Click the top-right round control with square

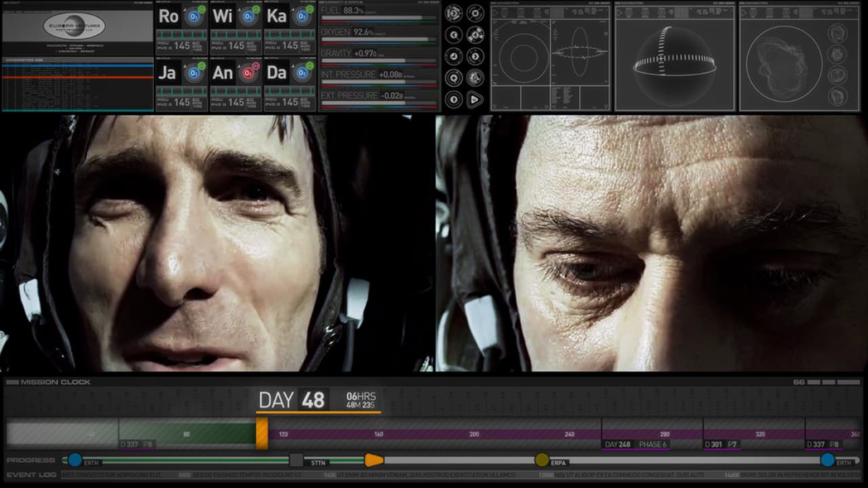click(475, 13)
